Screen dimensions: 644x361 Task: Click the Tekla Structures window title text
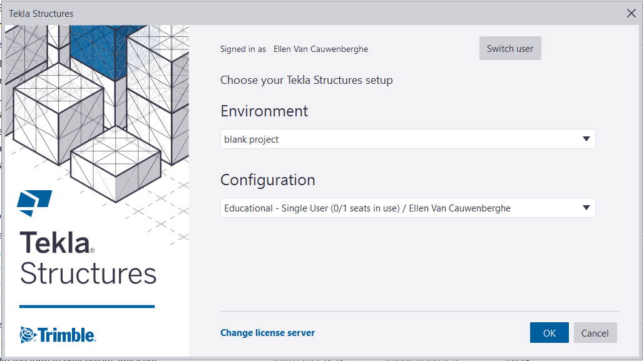point(41,14)
